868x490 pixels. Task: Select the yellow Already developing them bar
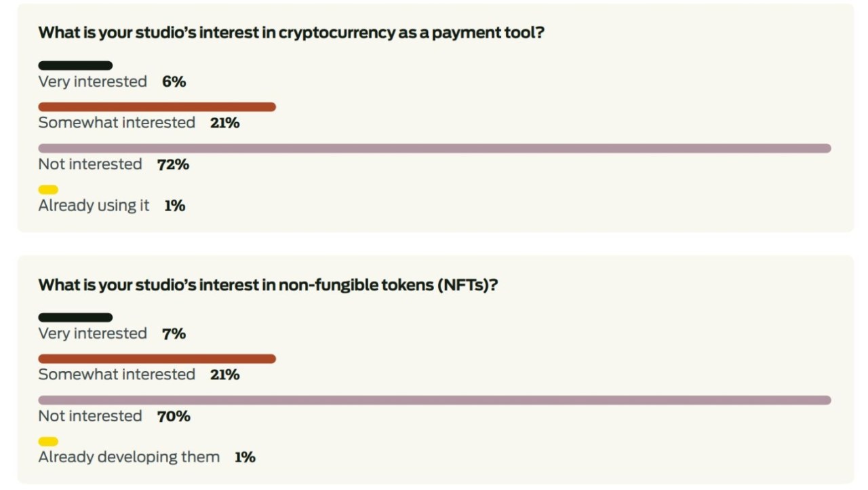(48, 442)
